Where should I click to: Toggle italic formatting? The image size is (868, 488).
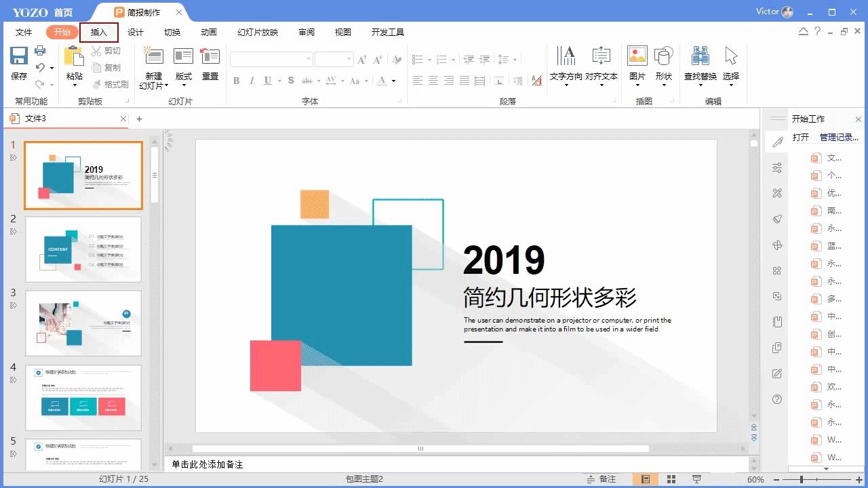coord(251,80)
